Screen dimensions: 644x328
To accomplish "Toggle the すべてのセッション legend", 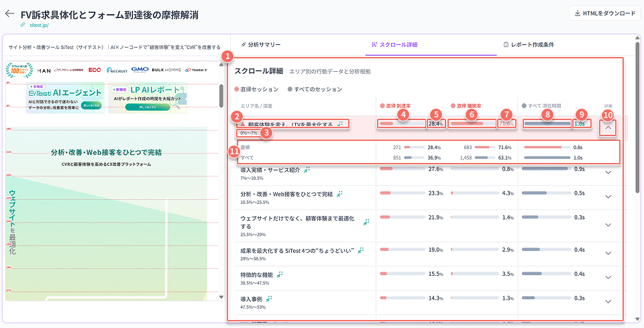I will 315,89.
